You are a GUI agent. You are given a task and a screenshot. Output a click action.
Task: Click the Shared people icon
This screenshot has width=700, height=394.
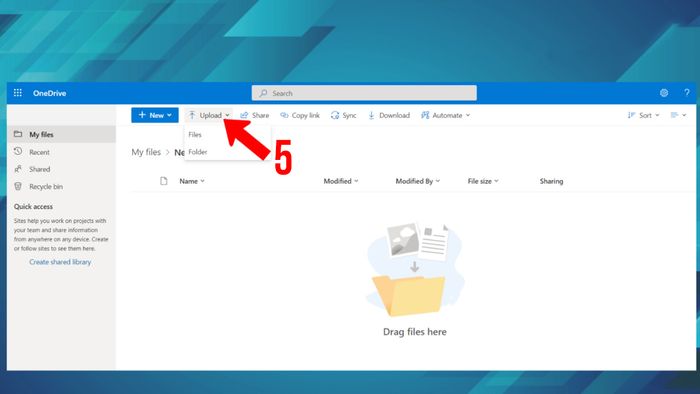pyautogui.click(x=18, y=169)
